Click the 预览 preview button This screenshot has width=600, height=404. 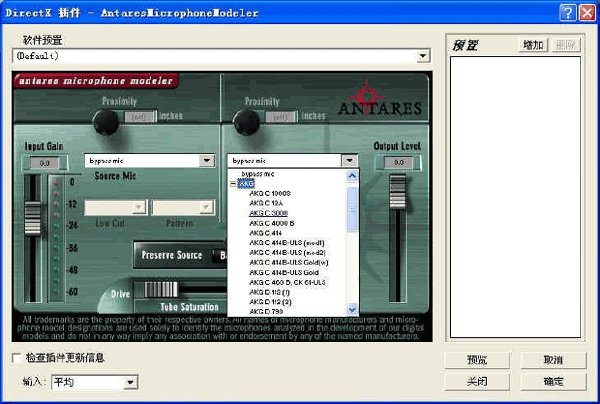click(x=477, y=360)
